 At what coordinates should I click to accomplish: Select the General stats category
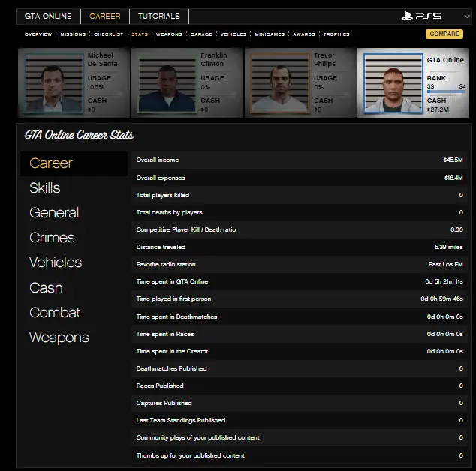point(54,212)
